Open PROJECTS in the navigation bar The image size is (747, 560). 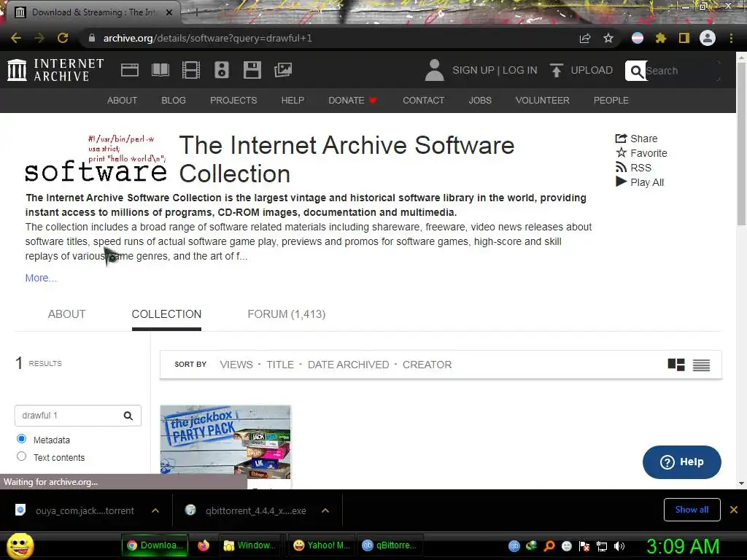pos(233,101)
